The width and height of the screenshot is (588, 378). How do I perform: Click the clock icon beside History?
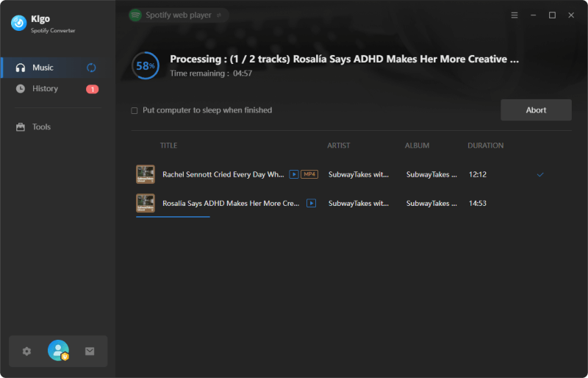pyautogui.click(x=21, y=88)
